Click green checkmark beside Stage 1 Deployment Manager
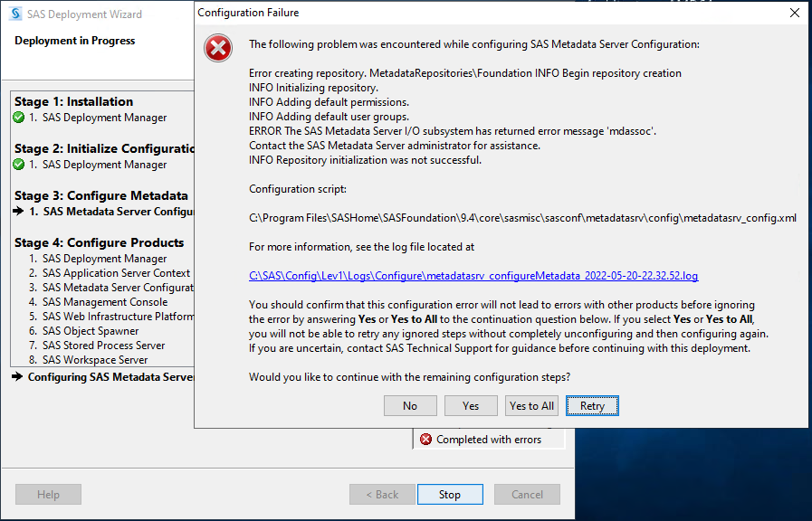This screenshot has height=521, width=812. click(x=19, y=118)
